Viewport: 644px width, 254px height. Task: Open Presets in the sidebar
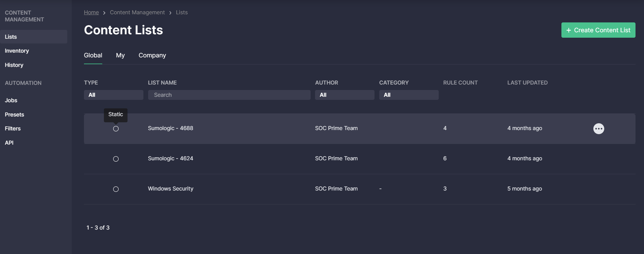tap(14, 114)
